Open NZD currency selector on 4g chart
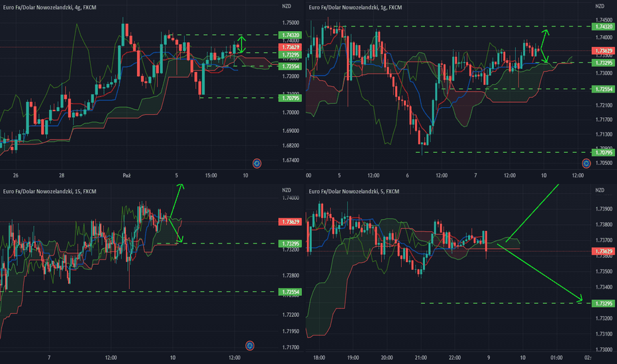617x364 pixels. coord(287,7)
